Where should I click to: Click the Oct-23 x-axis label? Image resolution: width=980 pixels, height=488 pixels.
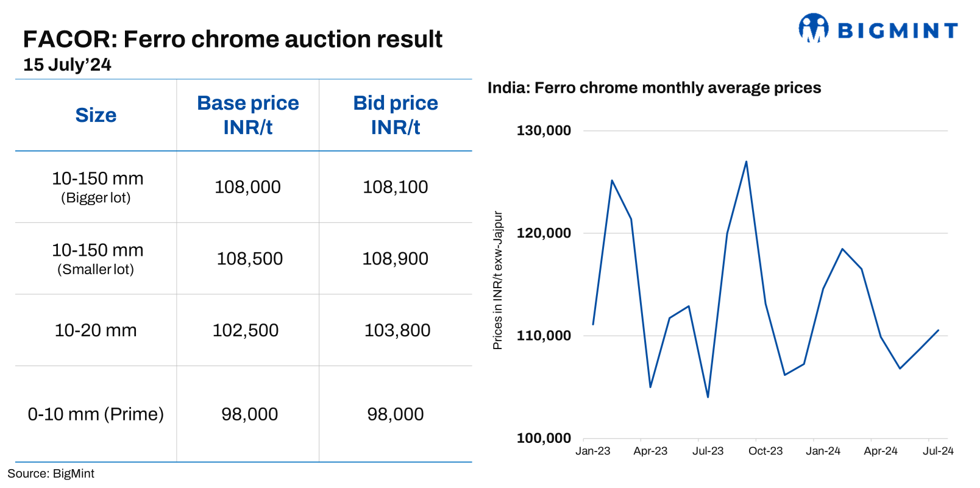point(765,451)
